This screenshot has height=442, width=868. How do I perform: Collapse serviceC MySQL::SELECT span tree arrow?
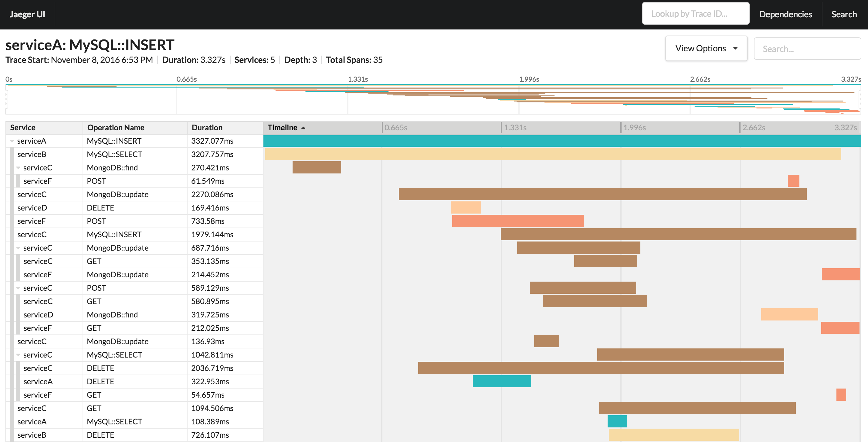pyautogui.click(x=18, y=355)
